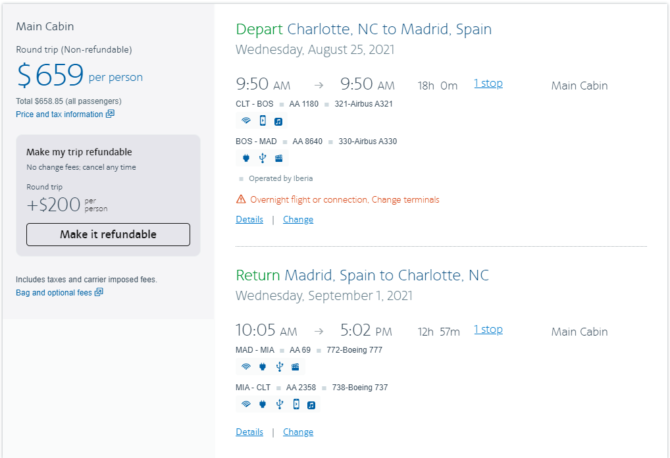The image size is (670, 458).
Task: Open the return flight 1 stop link
Action: (x=488, y=329)
